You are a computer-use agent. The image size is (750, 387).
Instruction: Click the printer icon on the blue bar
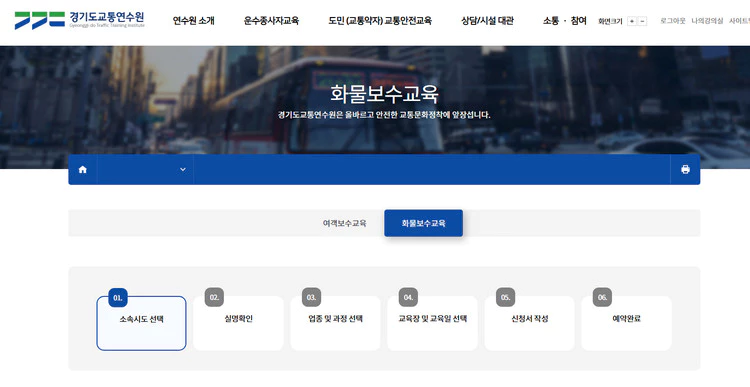(685, 169)
